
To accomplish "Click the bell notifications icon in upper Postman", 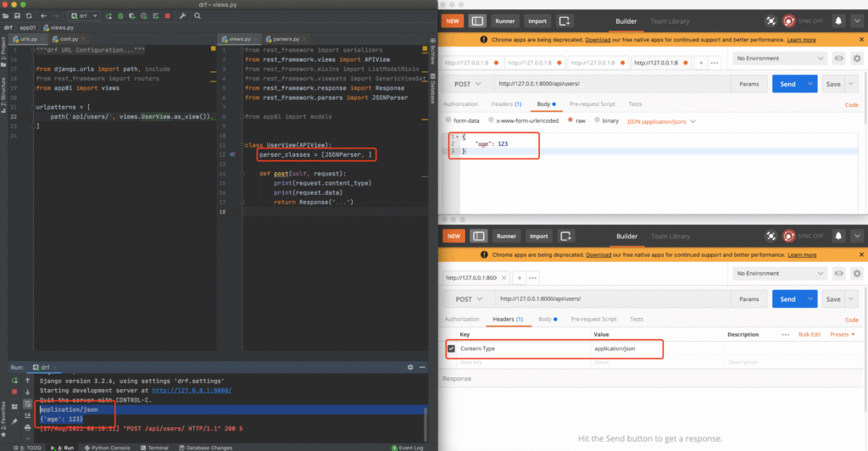I will click(x=837, y=21).
